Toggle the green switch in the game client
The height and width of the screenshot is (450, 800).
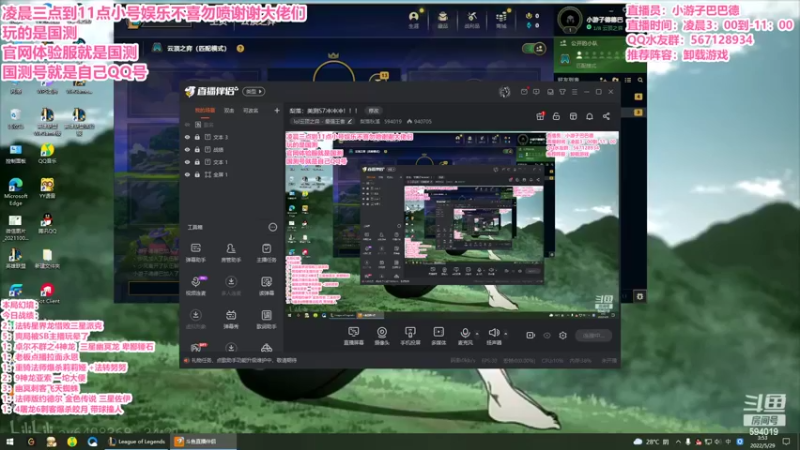(x=534, y=48)
